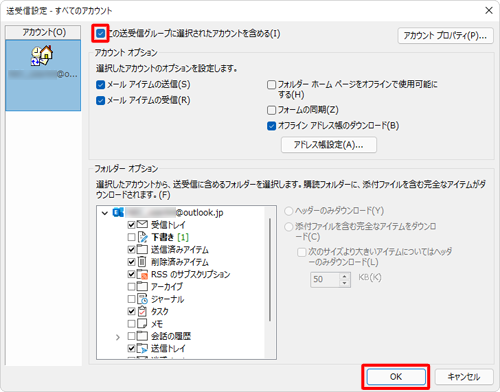Viewport: 500px width, 392px height.
Task: Click the ジャーナル journal icon
Action: (x=142, y=299)
